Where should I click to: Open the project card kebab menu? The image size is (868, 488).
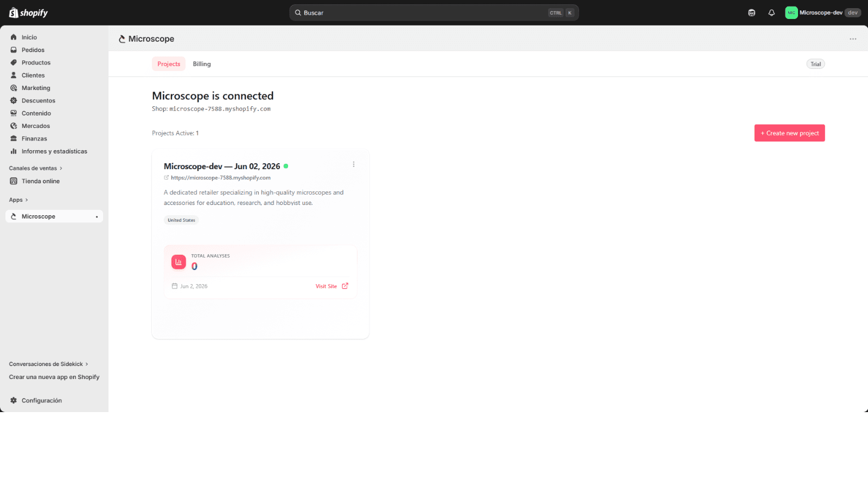click(x=354, y=164)
